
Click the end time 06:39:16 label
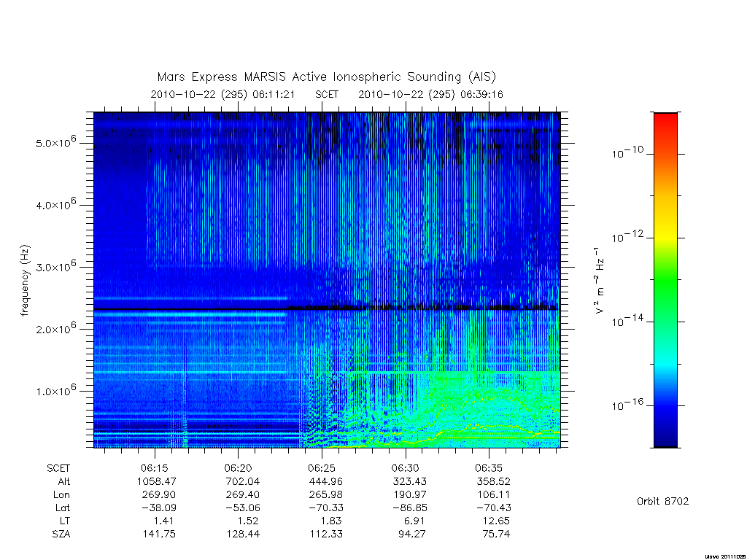(481, 94)
